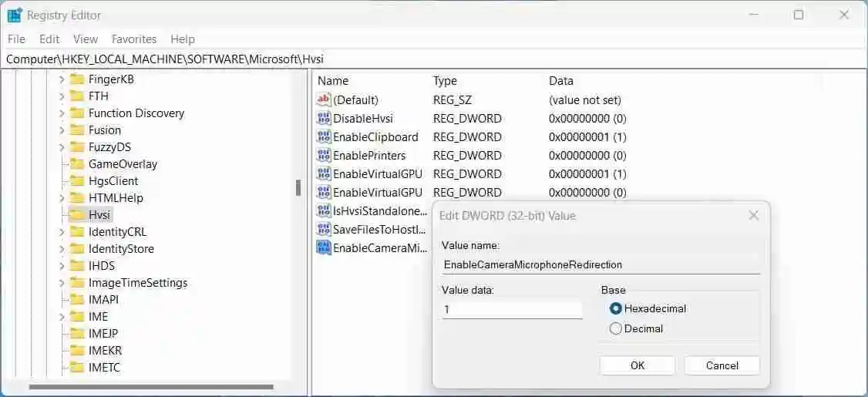The width and height of the screenshot is (868, 397).
Task: Click the IMEJP folder icon
Action: click(77, 334)
